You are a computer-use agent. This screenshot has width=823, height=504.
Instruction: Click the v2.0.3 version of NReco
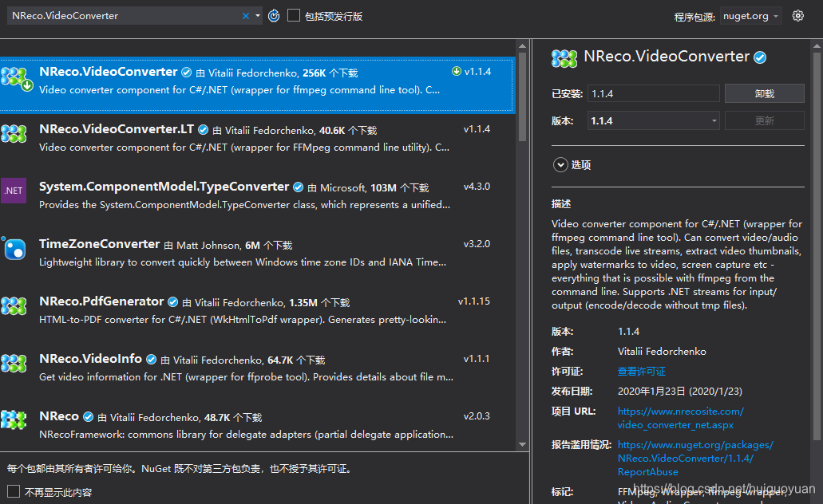(x=477, y=416)
